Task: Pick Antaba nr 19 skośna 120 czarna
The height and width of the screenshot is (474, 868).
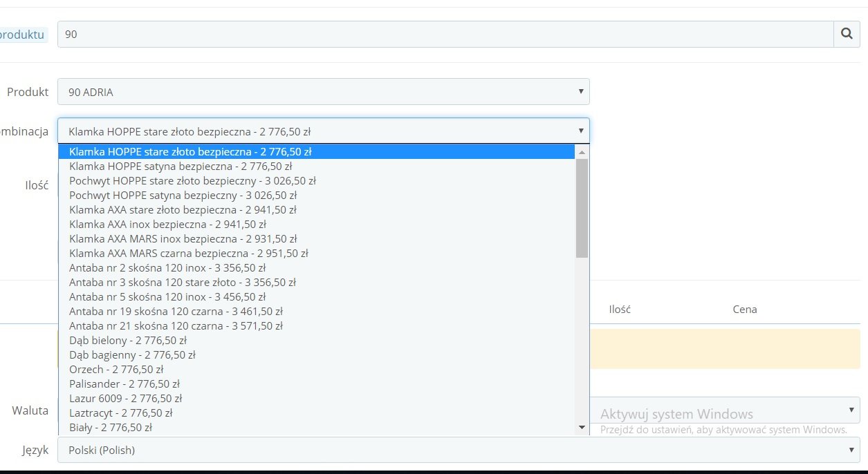Action: [x=317, y=311]
